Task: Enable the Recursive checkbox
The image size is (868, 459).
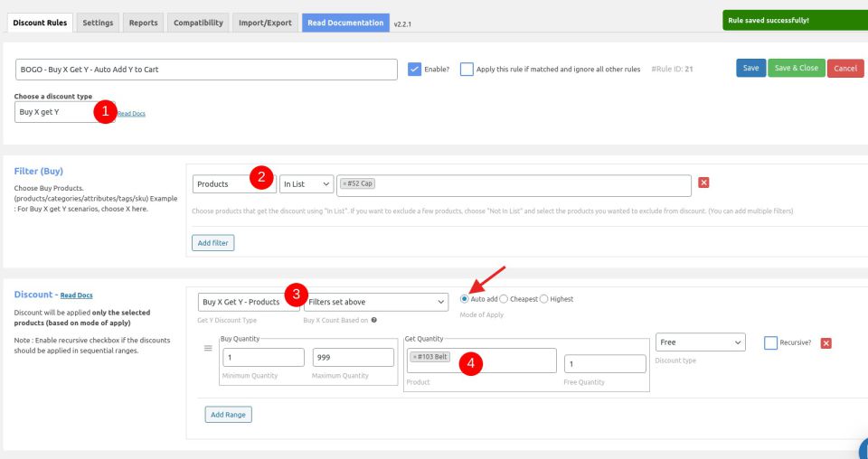Action: pyautogui.click(x=770, y=343)
